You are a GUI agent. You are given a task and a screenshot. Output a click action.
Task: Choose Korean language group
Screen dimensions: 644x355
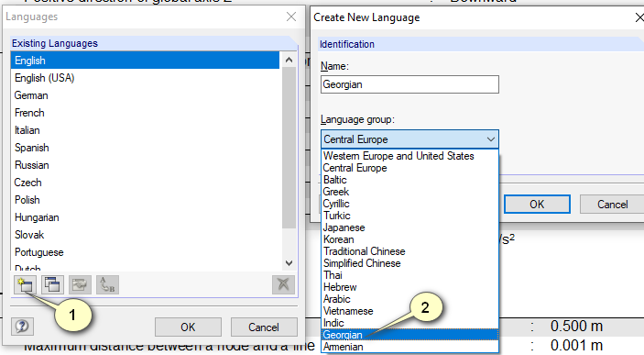(409, 239)
